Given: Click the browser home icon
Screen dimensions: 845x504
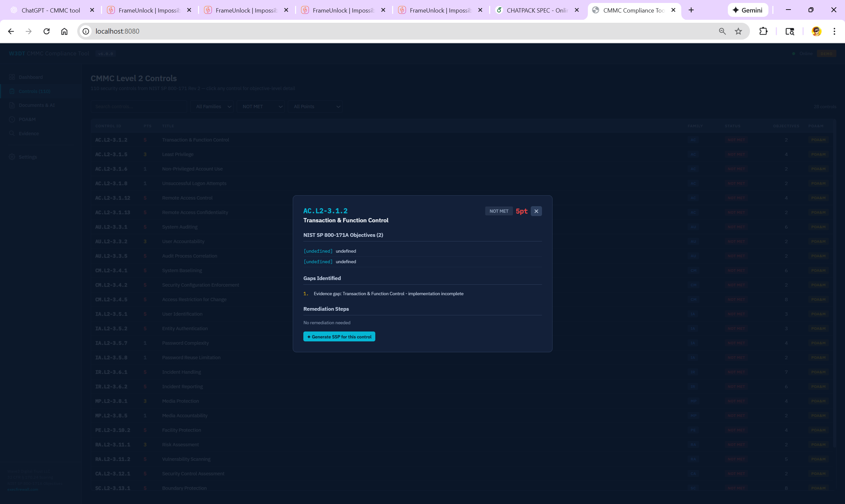Looking at the screenshot, I should 64,31.
